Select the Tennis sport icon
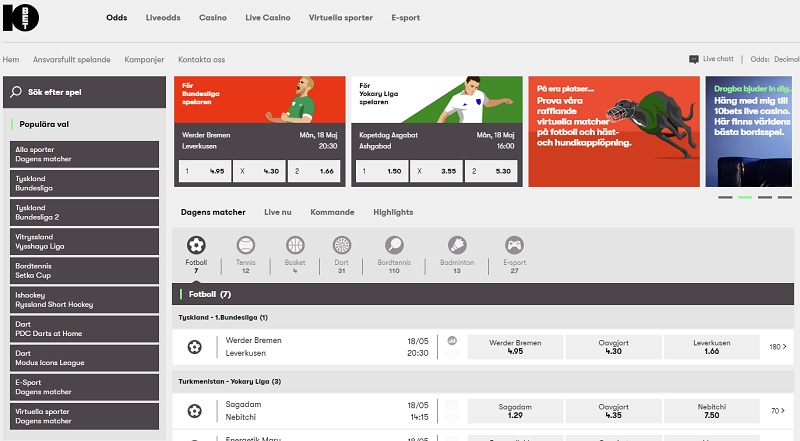The height and width of the screenshot is (441, 800). click(245, 245)
